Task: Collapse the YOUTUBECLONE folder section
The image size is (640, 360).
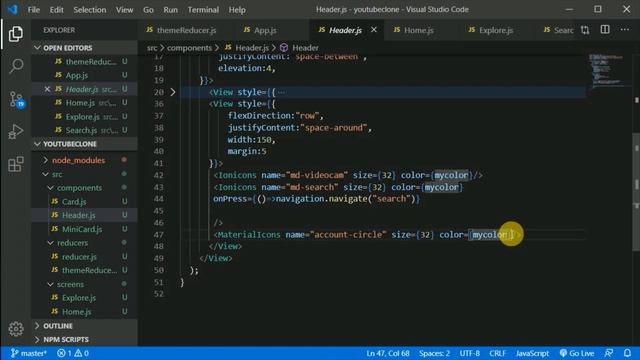Action: point(84,144)
